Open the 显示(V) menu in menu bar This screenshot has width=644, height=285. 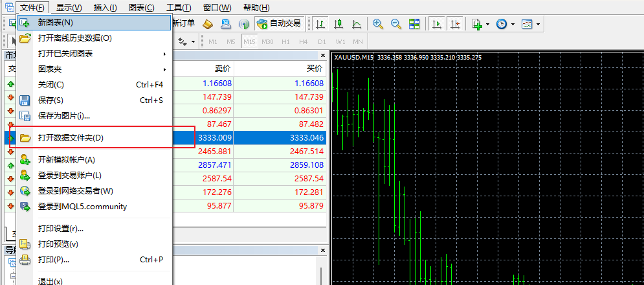click(69, 8)
